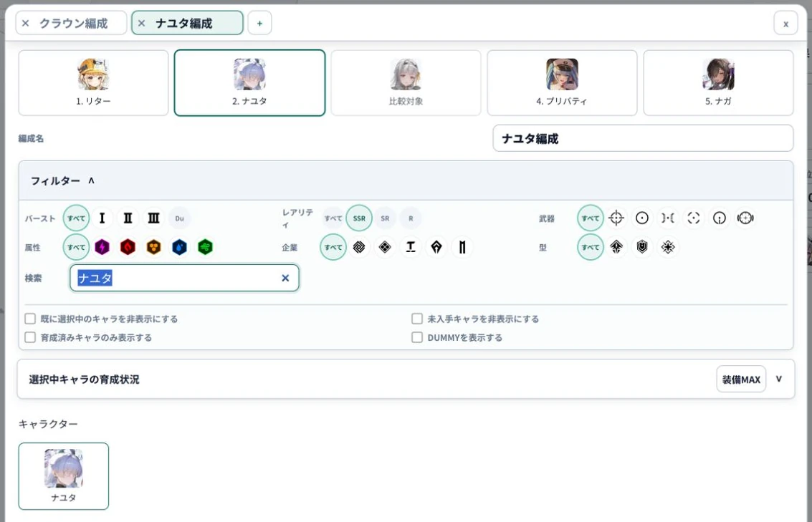Select Burst II filter

[128, 218]
